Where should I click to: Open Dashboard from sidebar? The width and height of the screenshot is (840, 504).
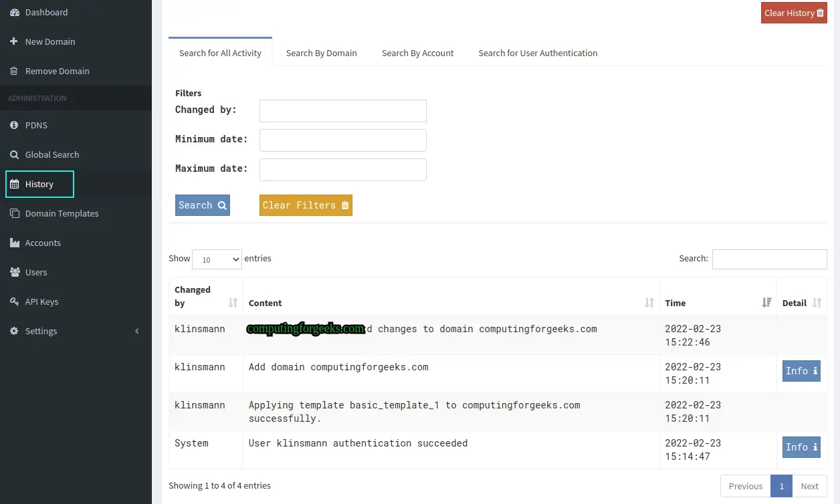(45, 12)
